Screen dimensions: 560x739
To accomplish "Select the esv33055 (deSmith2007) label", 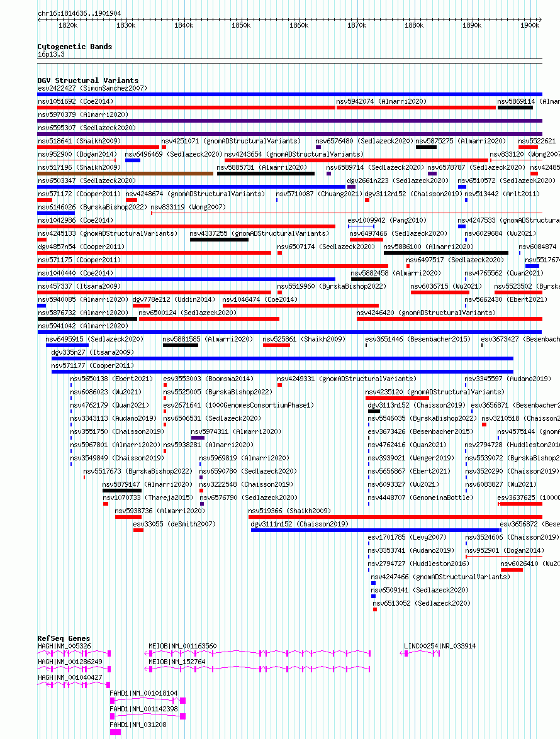I will point(174,524).
